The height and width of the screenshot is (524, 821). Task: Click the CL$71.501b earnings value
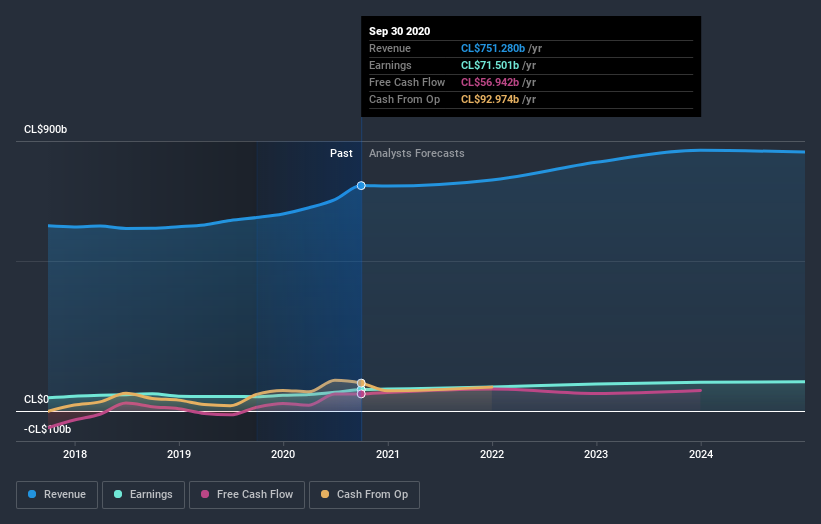coord(490,65)
